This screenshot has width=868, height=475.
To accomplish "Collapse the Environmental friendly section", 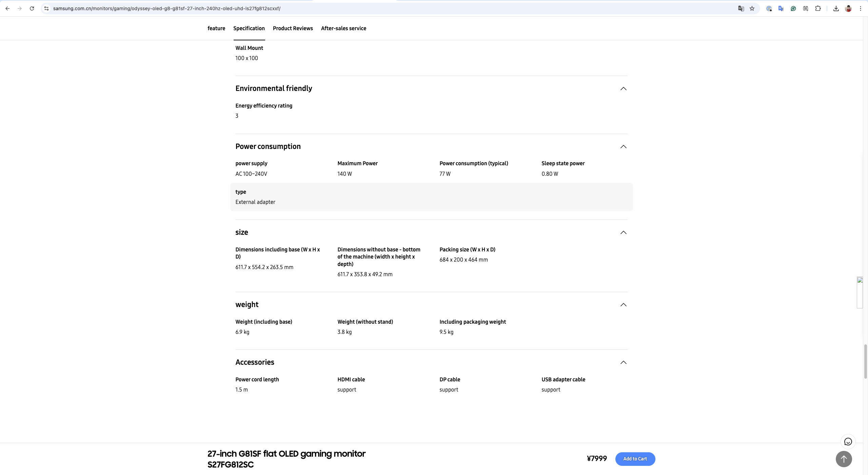I will pyautogui.click(x=623, y=89).
